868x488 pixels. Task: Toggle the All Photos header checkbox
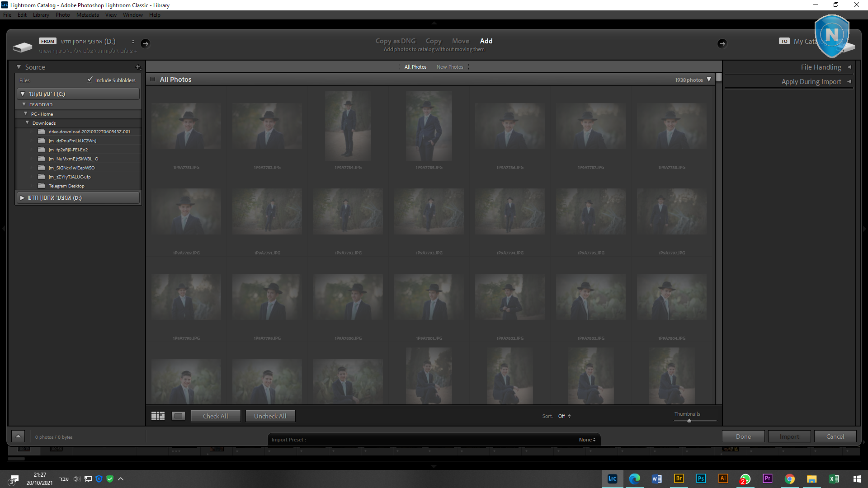[153, 79]
